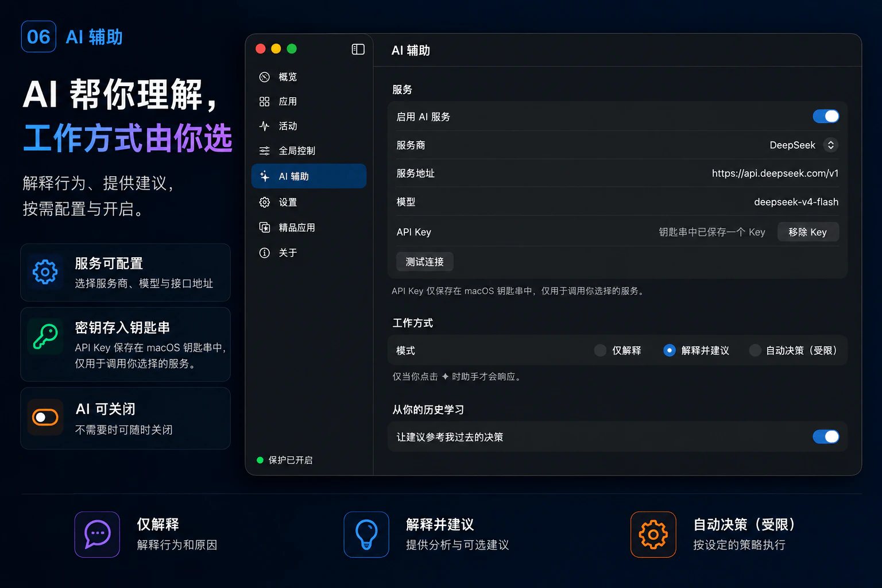Click the 移除 Key button
The height and width of the screenshot is (588, 882).
[808, 232]
